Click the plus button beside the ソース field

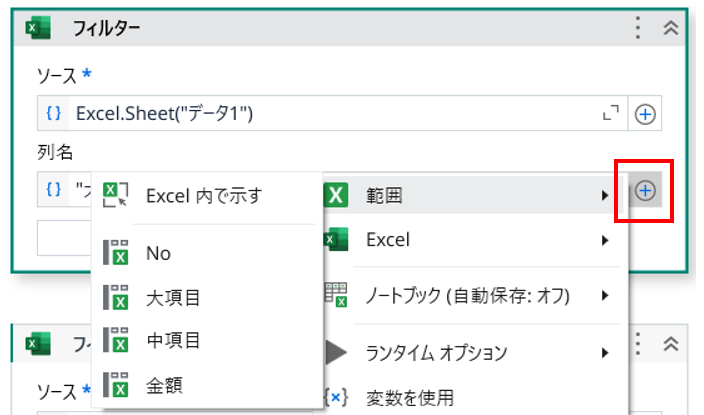[x=646, y=115]
